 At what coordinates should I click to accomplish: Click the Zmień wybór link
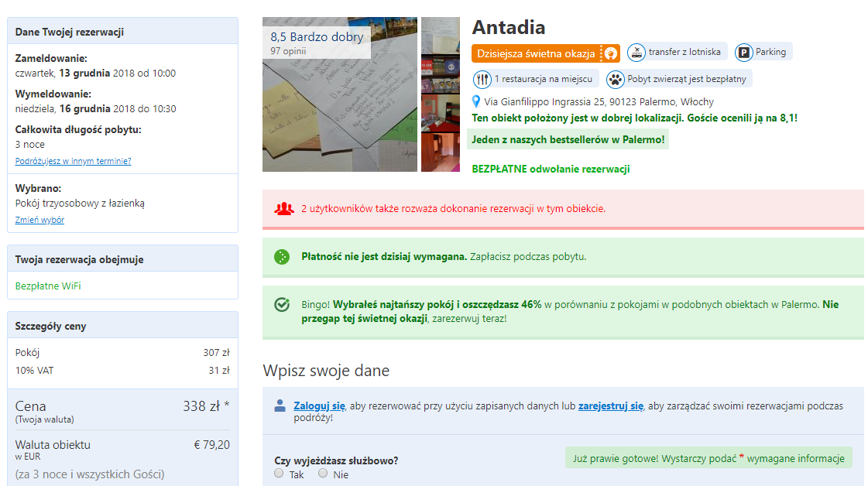(39, 220)
